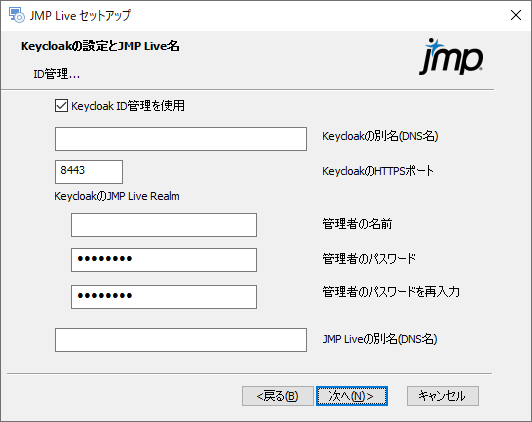Click the KeycloakのJMP Live Realm label

coord(117,196)
